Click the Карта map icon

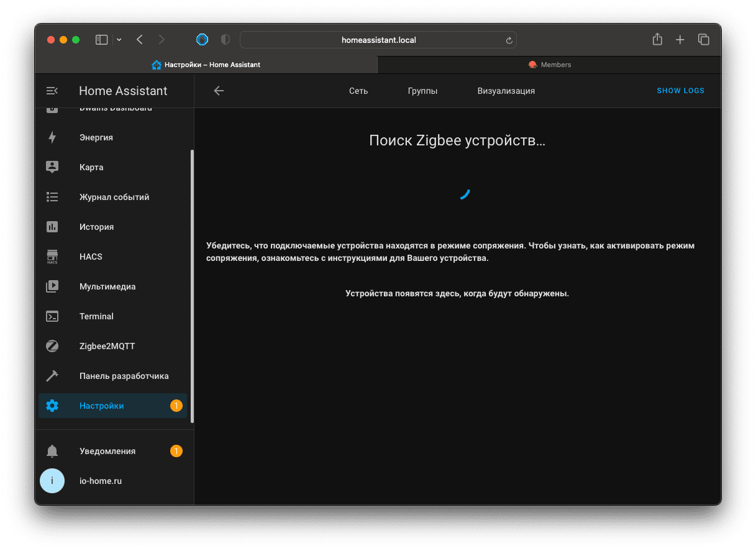click(52, 167)
